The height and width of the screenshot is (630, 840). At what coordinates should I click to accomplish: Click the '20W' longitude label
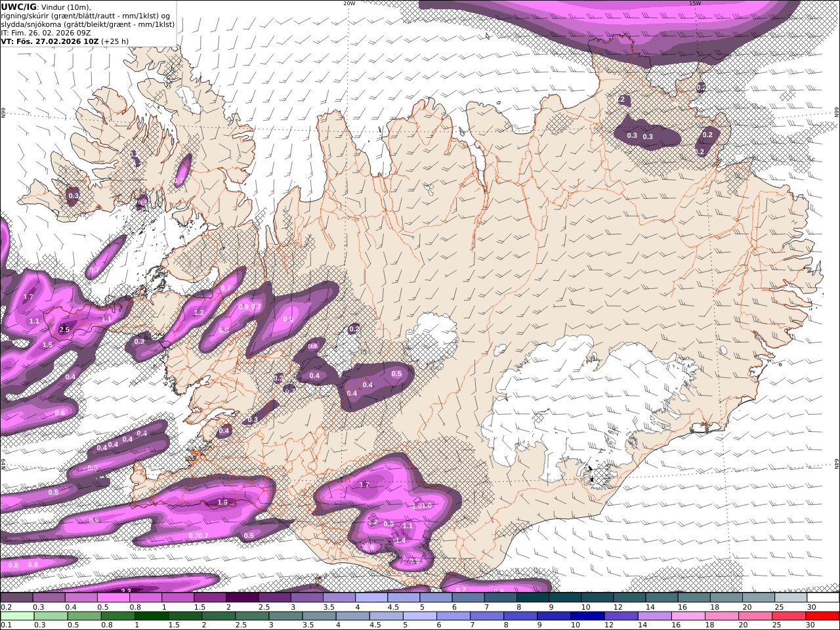(349, 3)
